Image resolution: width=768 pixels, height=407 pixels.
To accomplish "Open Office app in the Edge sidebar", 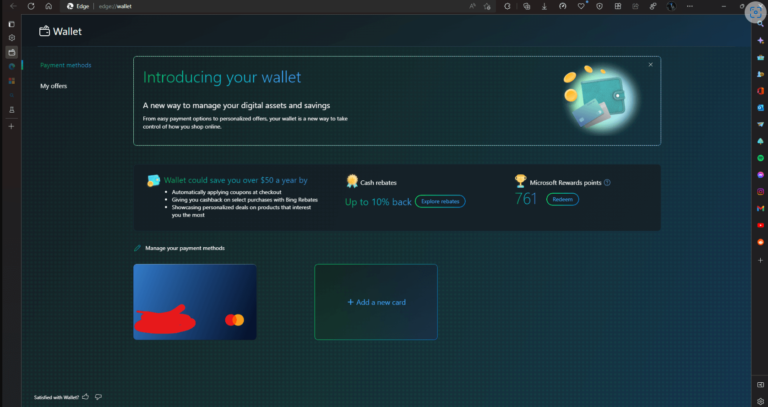I will (x=761, y=92).
